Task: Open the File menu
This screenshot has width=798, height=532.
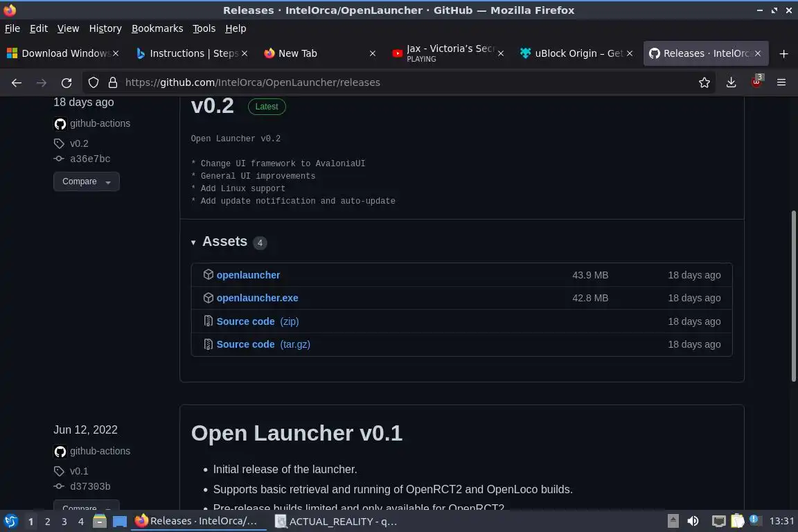Action: pos(12,28)
